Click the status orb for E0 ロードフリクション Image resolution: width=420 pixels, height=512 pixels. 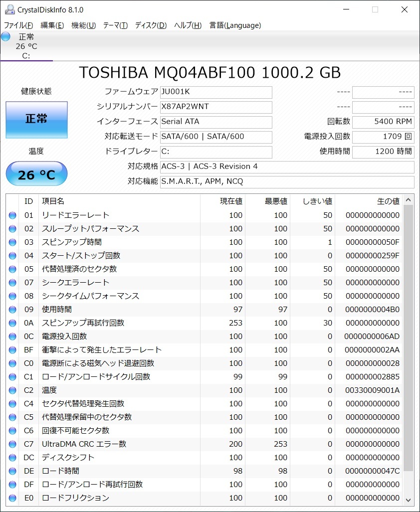12,498
